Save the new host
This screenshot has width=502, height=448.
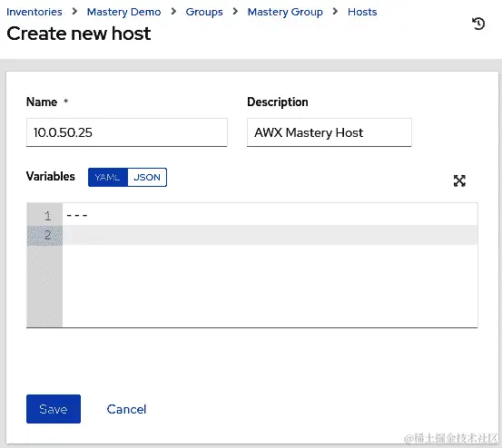(x=54, y=409)
